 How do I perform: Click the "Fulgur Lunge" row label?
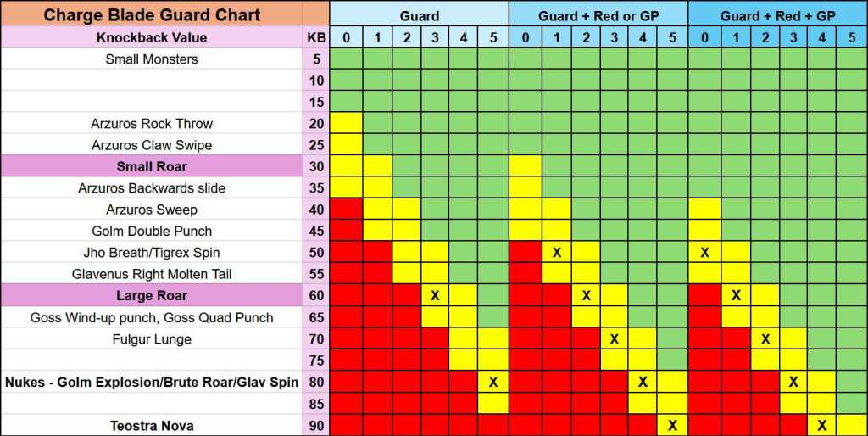coord(152,339)
